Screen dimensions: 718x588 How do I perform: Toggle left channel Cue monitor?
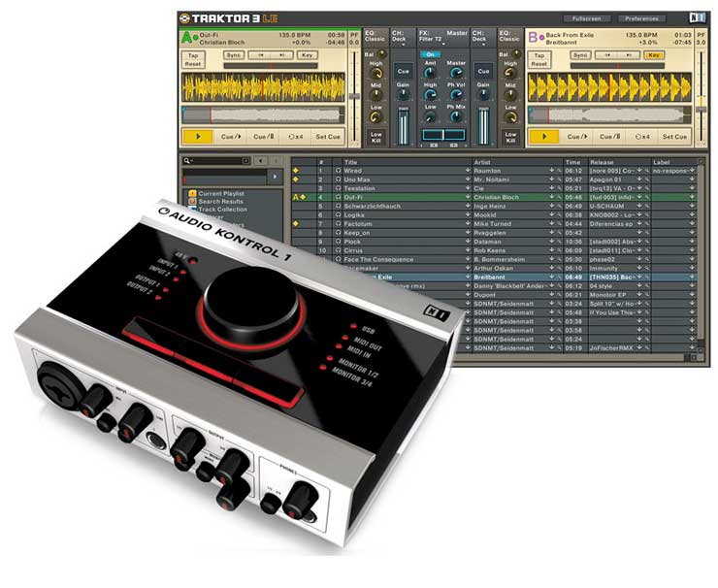[x=403, y=71]
